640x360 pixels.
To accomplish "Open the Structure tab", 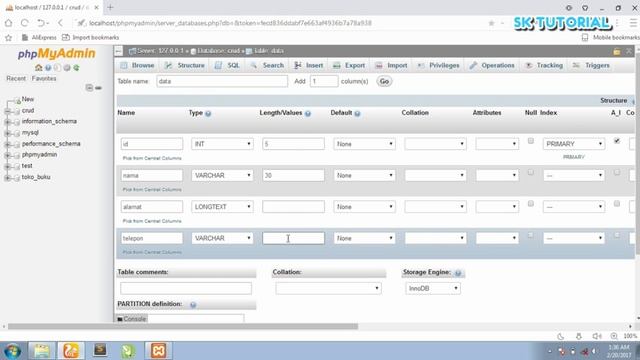I will pos(184,65).
